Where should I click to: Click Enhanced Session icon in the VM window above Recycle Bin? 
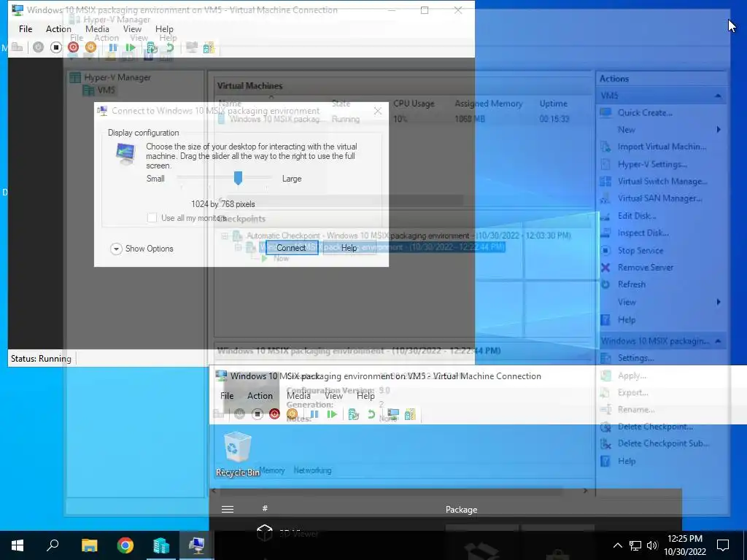click(x=393, y=414)
